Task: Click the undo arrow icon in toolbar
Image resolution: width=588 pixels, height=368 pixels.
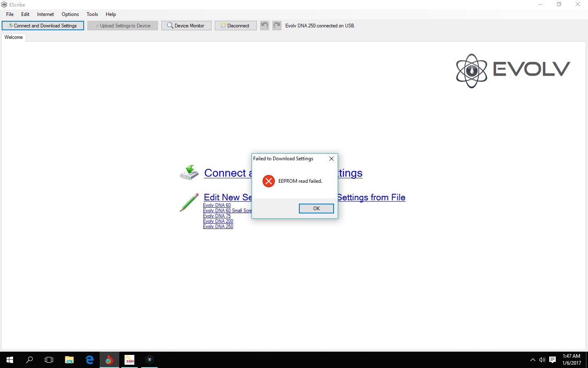Action: 265,25
